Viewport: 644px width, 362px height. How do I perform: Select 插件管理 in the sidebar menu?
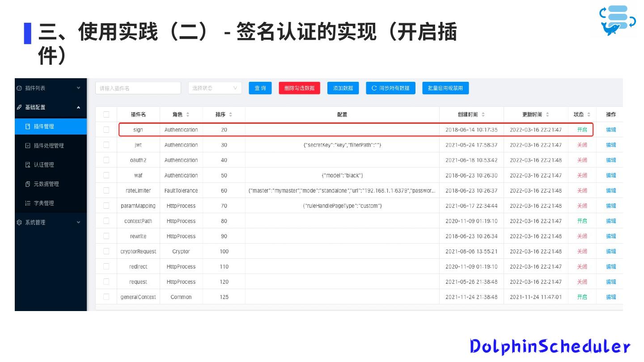click(x=44, y=126)
